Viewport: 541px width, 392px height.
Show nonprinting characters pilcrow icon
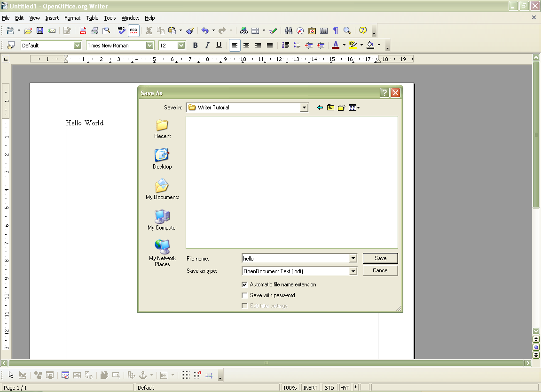point(336,31)
